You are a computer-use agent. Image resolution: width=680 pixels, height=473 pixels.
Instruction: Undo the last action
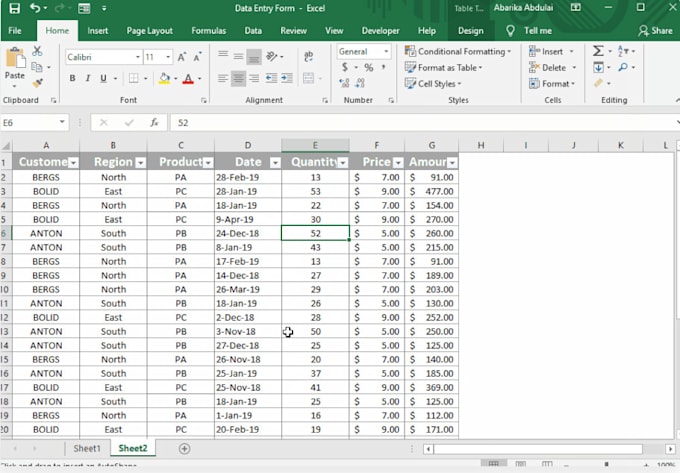[35, 8]
